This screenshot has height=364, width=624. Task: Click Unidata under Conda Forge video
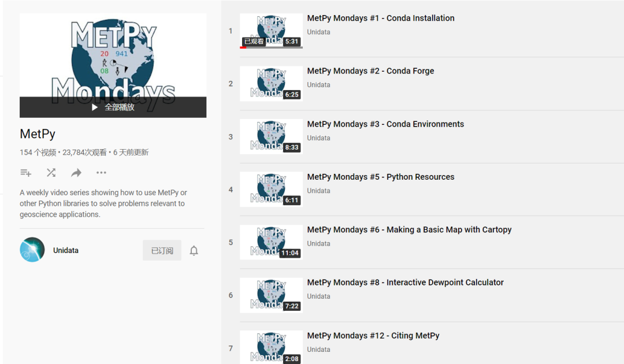(318, 85)
